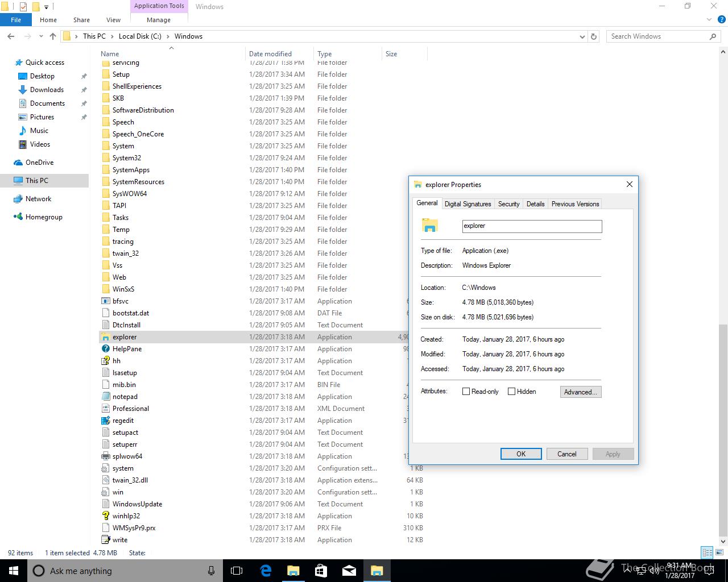728x582 pixels.
Task: Click OK in explorer Properties
Action: [x=521, y=454]
